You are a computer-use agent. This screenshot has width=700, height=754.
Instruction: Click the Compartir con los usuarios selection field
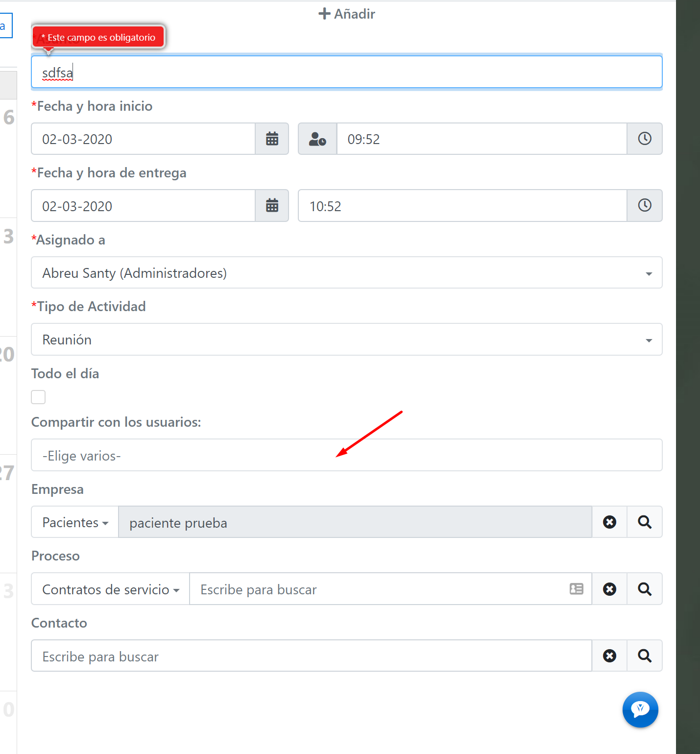[346, 455]
